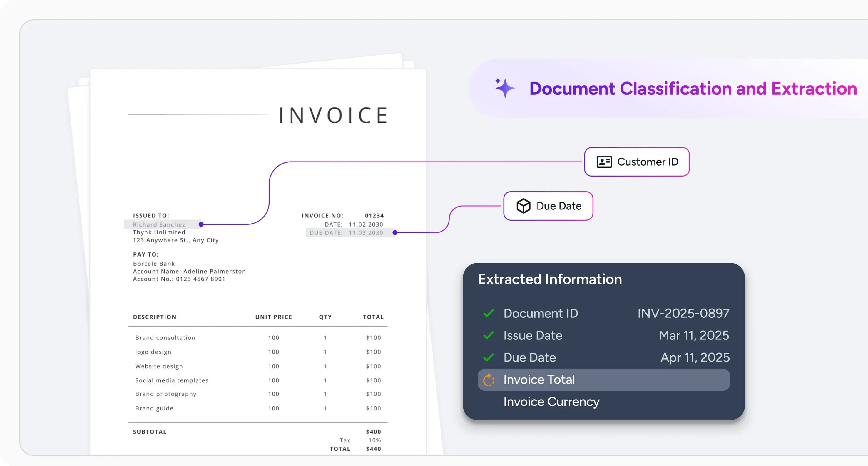The image size is (868, 466).
Task: Click the green checkmark beside Issue Date
Action: pyautogui.click(x=488, y=335)
